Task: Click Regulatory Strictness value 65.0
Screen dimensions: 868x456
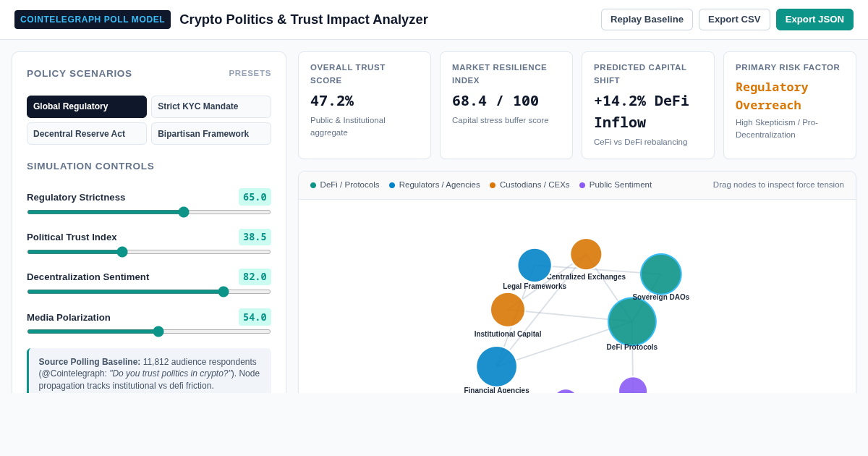Action: pos(255,197)
